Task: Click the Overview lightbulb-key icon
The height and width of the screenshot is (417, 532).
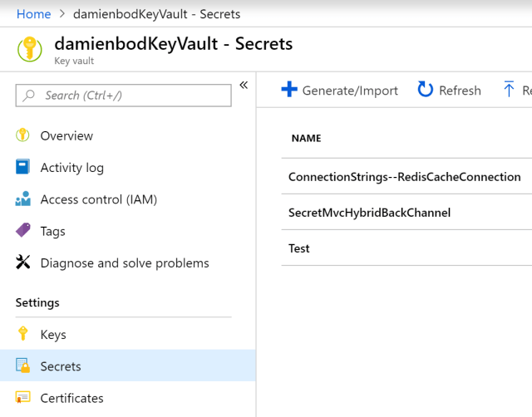Action: [23, 135]
